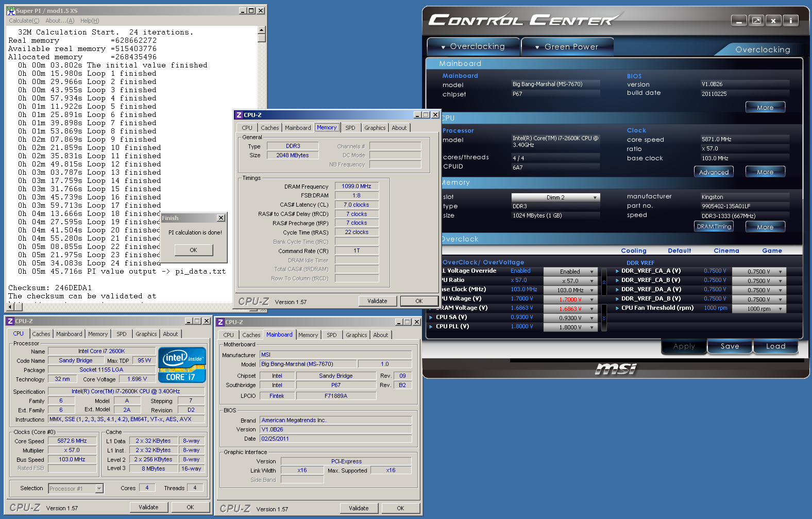812x519 pixels.
Task: Click the Control Center info icon
Action: [x=790, y=20]
